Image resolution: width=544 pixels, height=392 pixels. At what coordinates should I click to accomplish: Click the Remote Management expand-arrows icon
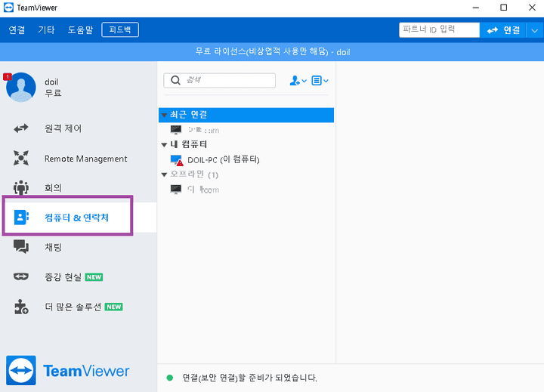click(21, 158)
